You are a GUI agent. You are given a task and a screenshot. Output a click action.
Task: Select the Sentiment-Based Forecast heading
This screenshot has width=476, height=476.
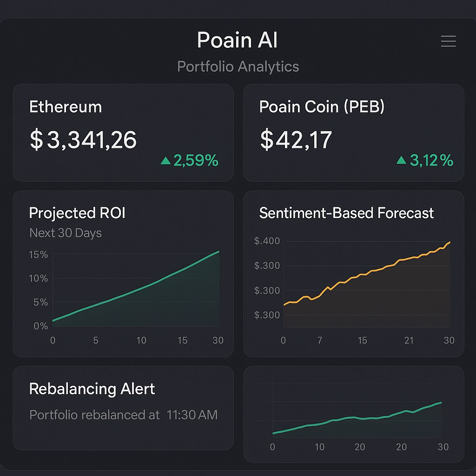point(346,213)
